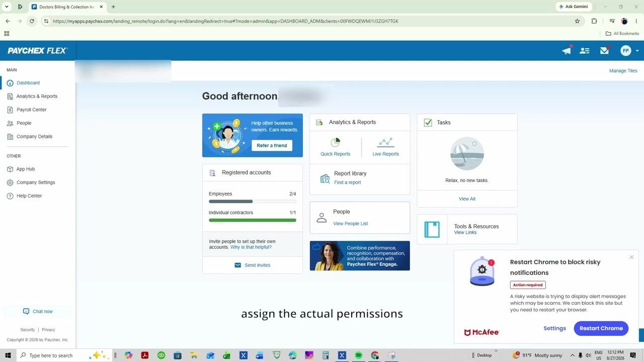Screen dimensions: 644x362
Task: Open the messages envelope icon
Action: pos(605,50)
